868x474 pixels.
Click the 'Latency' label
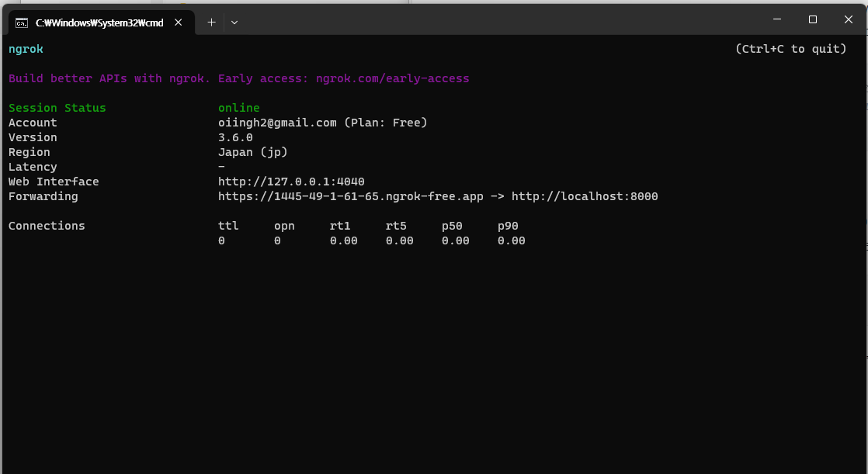click(x=33, y=167)
